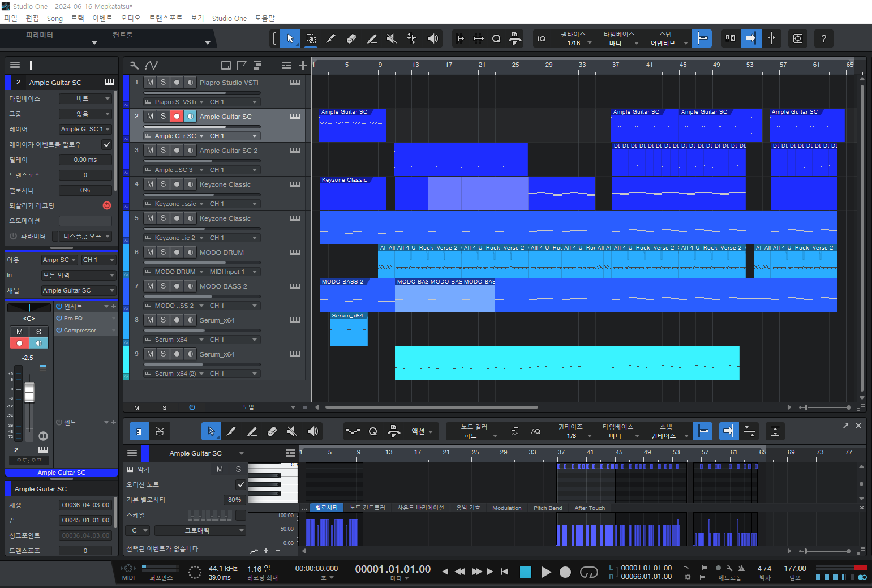Switch to Pitch Bend automation tab

click(548, 508)
